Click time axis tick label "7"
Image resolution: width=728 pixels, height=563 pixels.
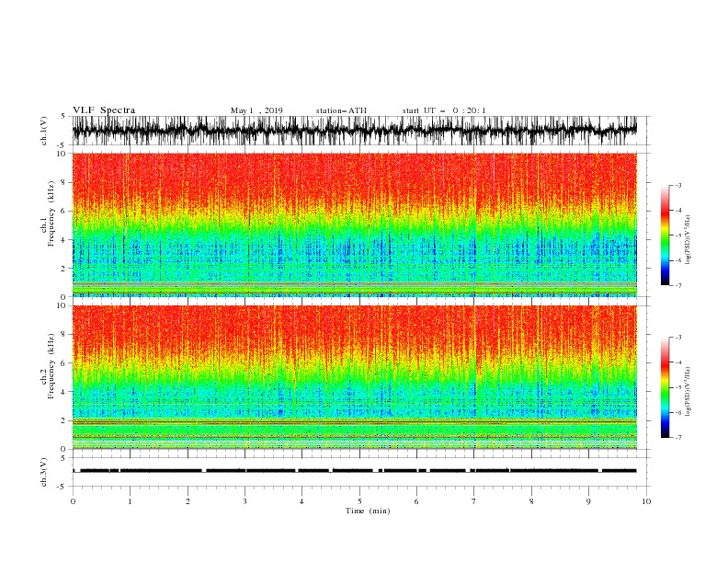[474, 501]
